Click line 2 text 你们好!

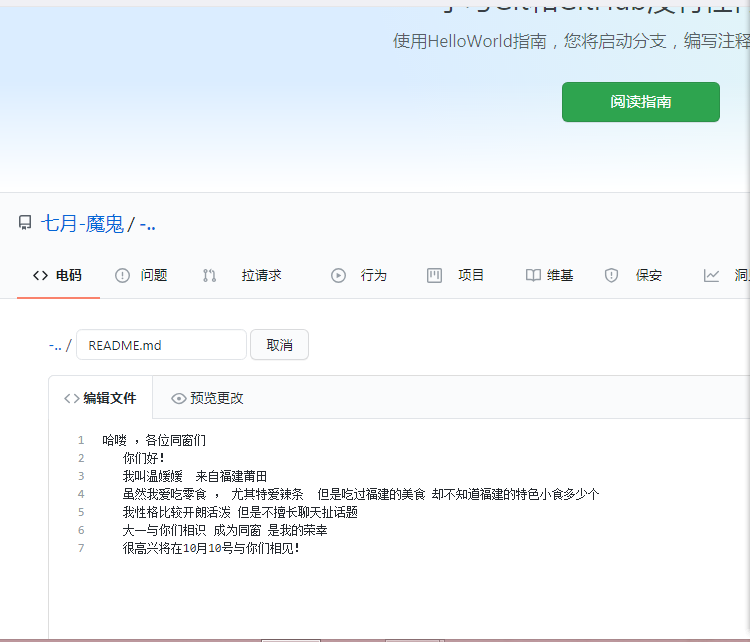[x=143, y=458]
